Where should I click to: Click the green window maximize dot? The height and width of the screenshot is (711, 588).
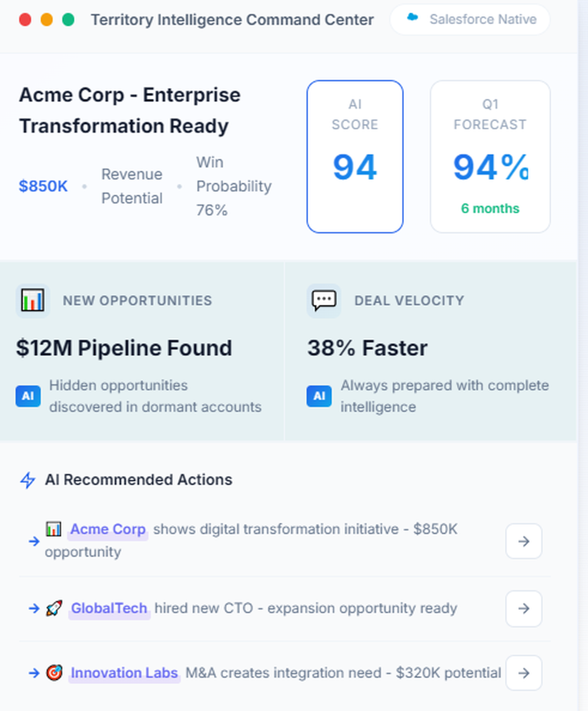coord(68,20)
